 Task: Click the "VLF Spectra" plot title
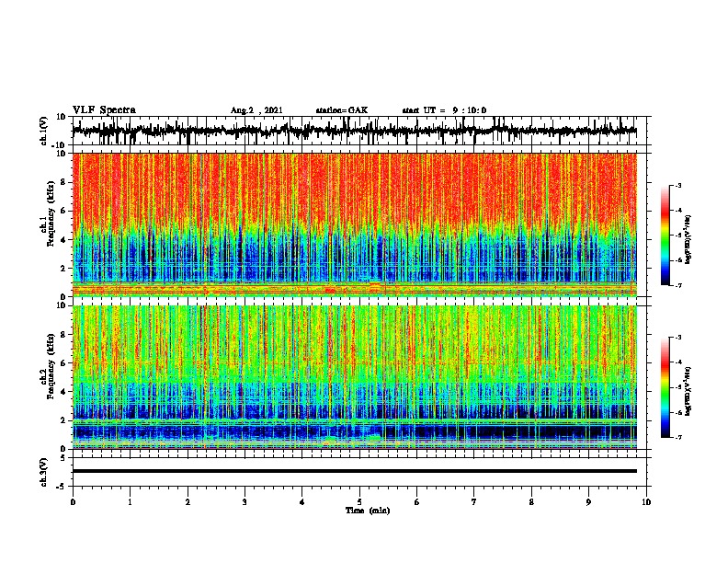pos(104,110)
